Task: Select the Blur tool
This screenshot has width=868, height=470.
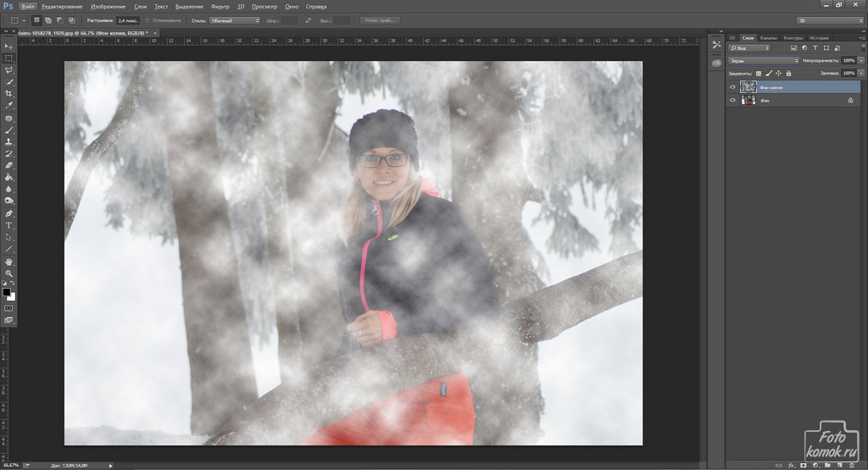Action: click(8, 189)
